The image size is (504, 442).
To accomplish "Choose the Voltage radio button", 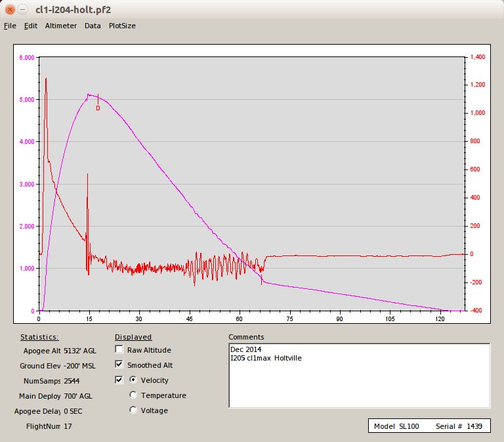I will click(134, 410).
